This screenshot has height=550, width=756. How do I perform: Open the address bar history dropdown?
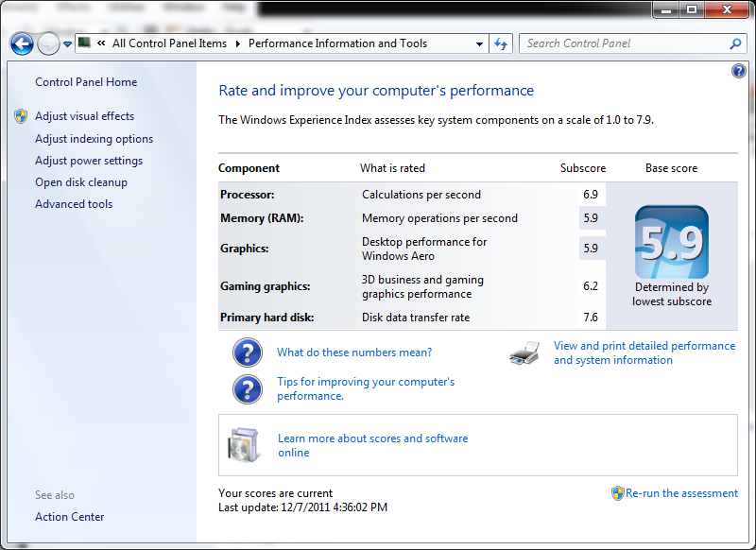479,43
